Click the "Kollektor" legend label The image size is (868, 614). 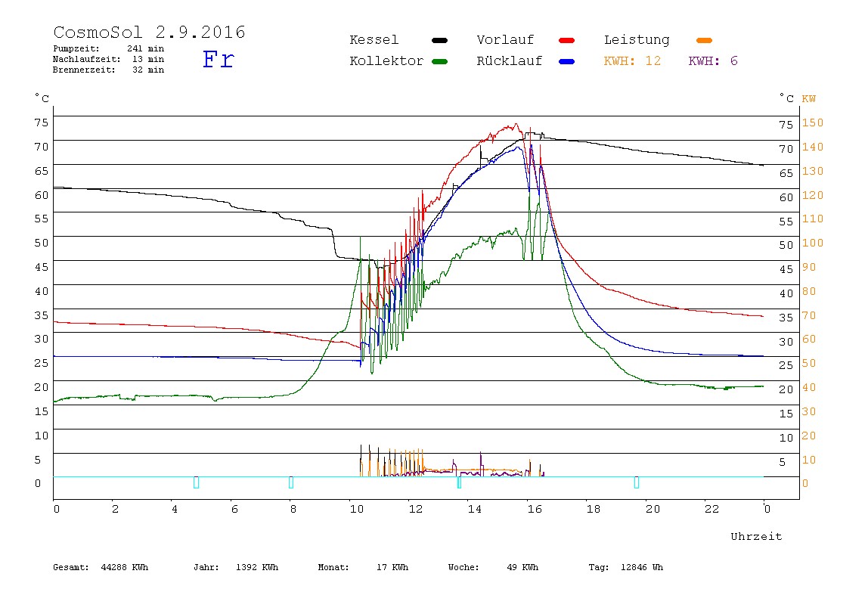point(386,61)
